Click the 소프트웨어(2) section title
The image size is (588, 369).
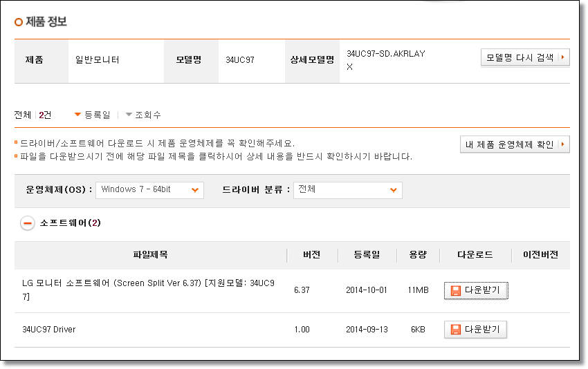pyautogui.click(x=70, y=223)
